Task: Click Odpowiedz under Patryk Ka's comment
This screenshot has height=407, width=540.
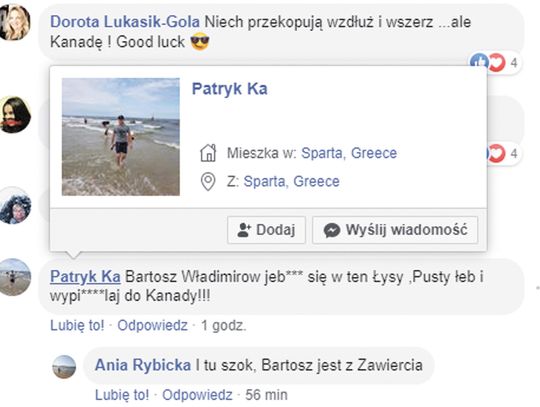Action: pyautogui.click(x=153, y=325)
